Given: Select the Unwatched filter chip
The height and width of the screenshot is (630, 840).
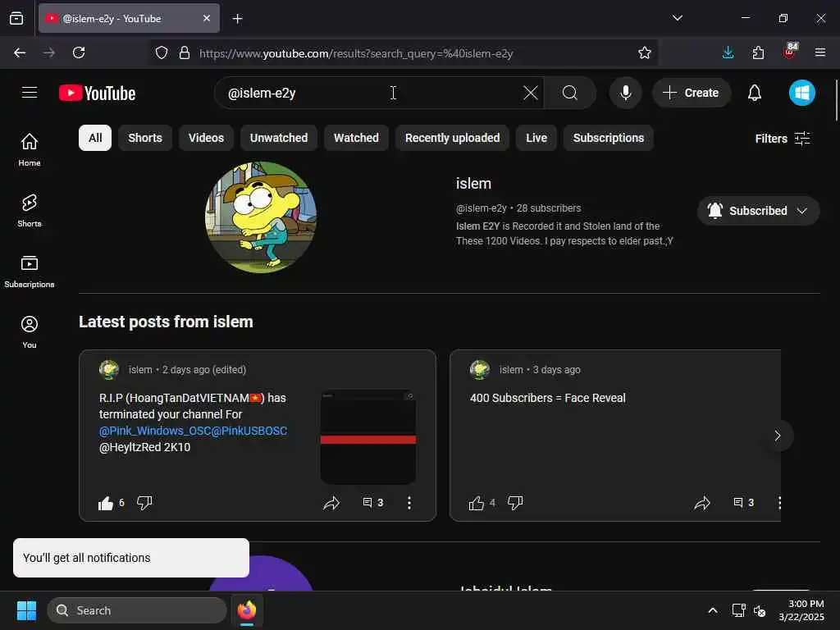Looking at the screenshot, I should tap(279, 138).
